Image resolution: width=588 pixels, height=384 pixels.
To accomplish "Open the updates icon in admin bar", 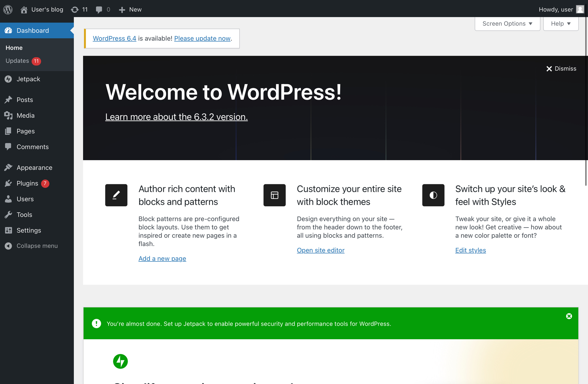I will 75,10.
